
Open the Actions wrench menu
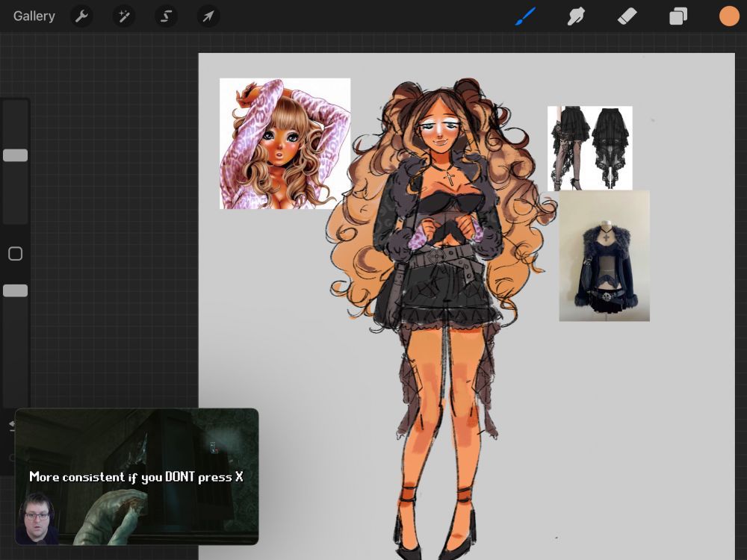pos(81,16)
